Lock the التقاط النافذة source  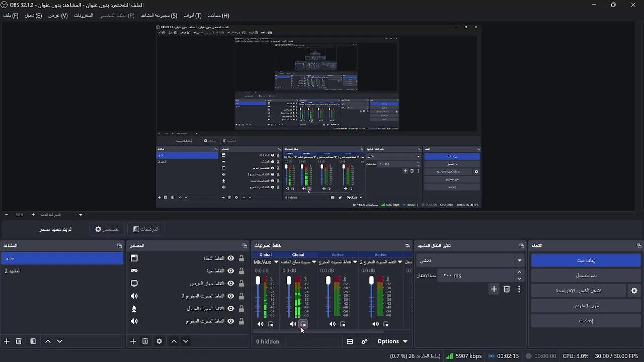tap(242, 258)
